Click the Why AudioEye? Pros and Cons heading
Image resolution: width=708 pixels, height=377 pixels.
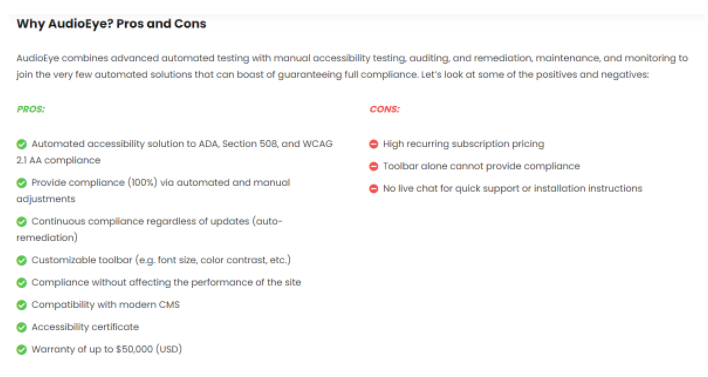point(112,23)
